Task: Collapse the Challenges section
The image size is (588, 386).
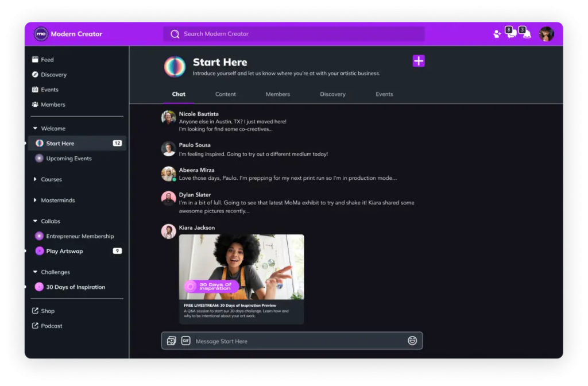Action: 35,272
